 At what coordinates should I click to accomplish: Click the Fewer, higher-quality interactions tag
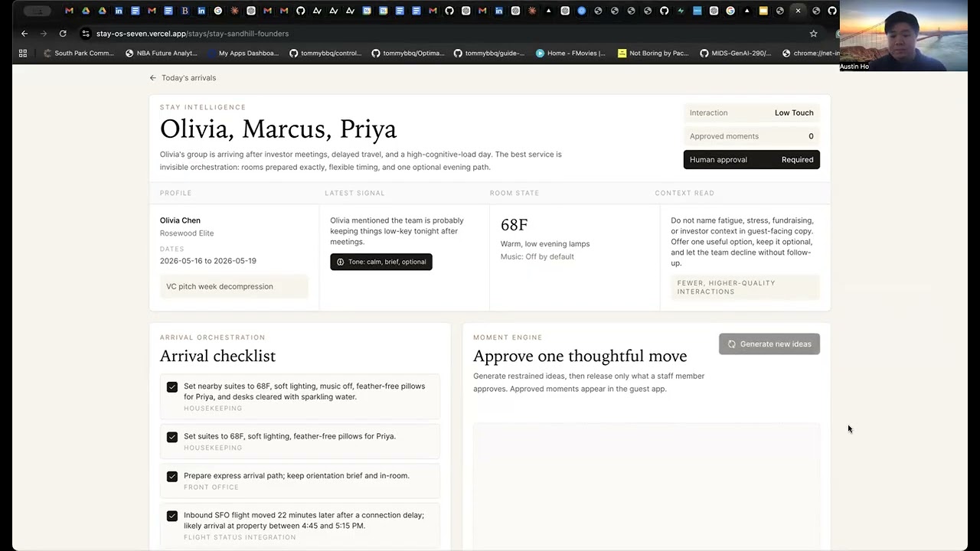pyautogui.click(x=745, y=288)
